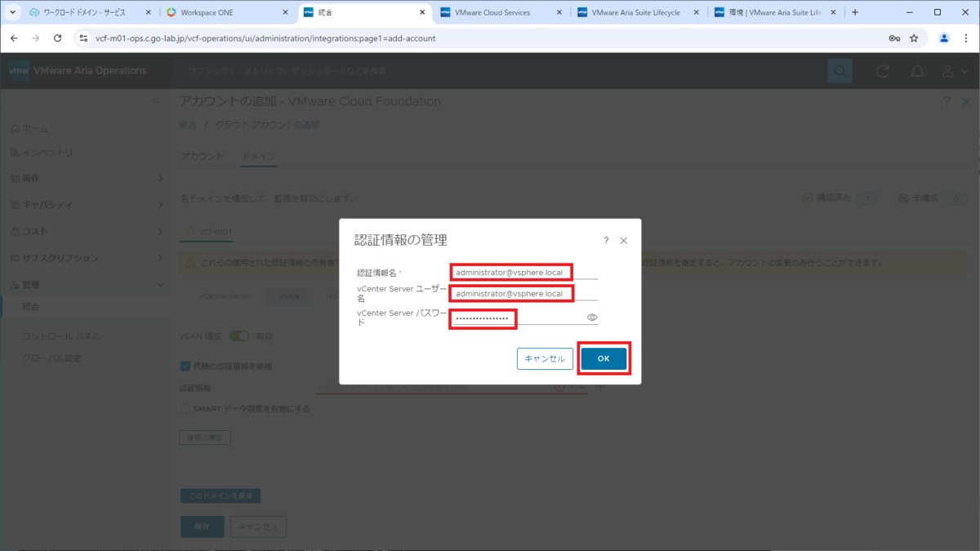Reload the page with browser refresh icon
The width and height of the screenshot is (980, 551).
57,38
